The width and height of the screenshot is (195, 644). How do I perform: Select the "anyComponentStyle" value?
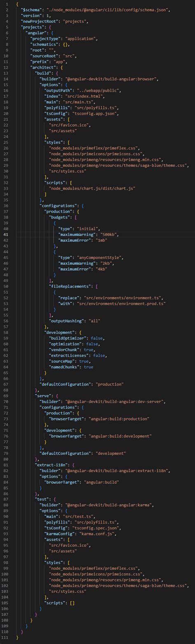pyautogui.click(x=100, y=258)
